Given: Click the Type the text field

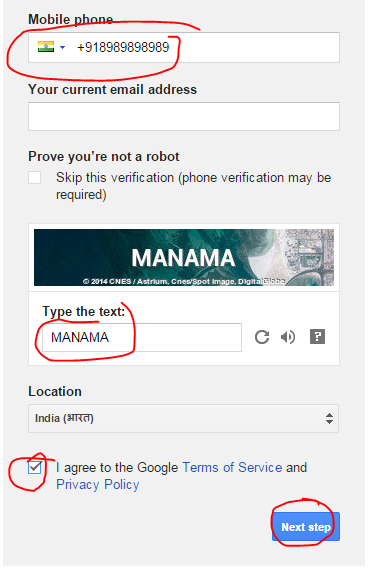Looking at the screenshot, I should 142,337.
